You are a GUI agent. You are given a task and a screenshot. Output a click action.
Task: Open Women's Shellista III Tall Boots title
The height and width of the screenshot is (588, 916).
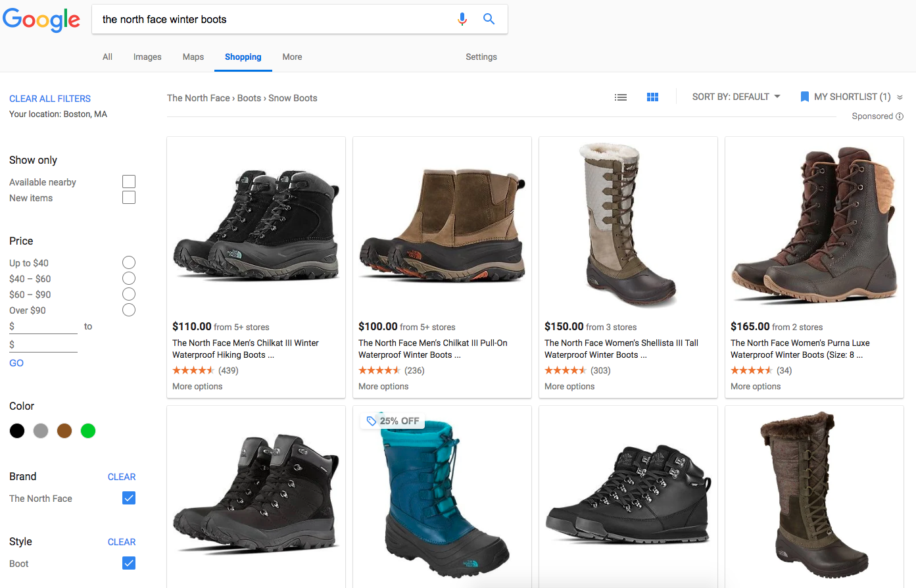pos(621,349)
